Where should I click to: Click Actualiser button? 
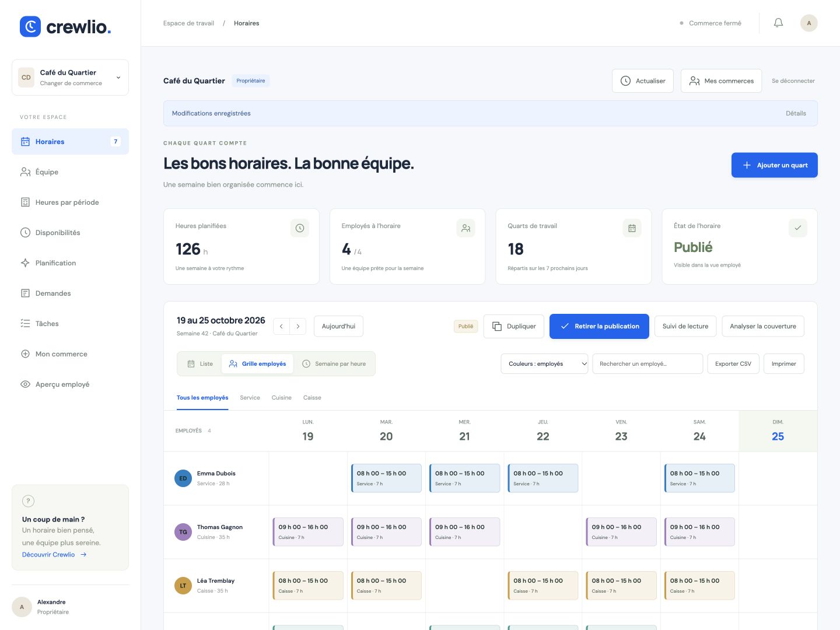(643, 81)
